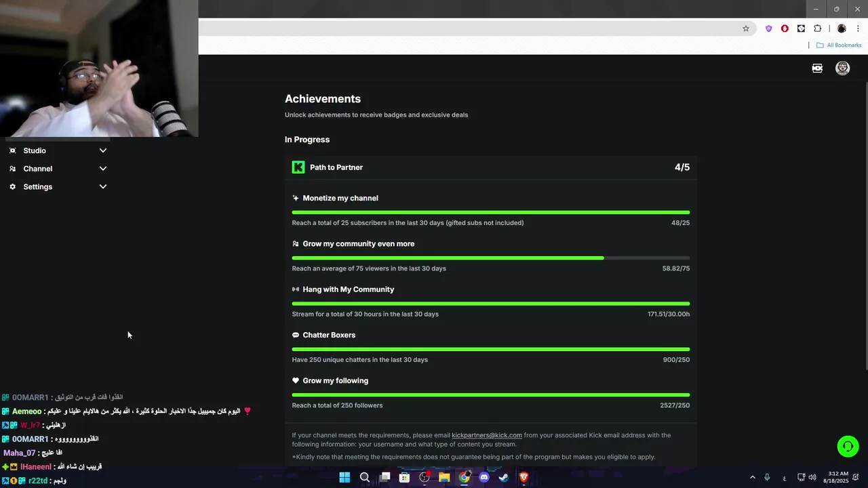Screen dimensions: 868x488
Task: Click the Grow my following heart icon
Action: 296,381
